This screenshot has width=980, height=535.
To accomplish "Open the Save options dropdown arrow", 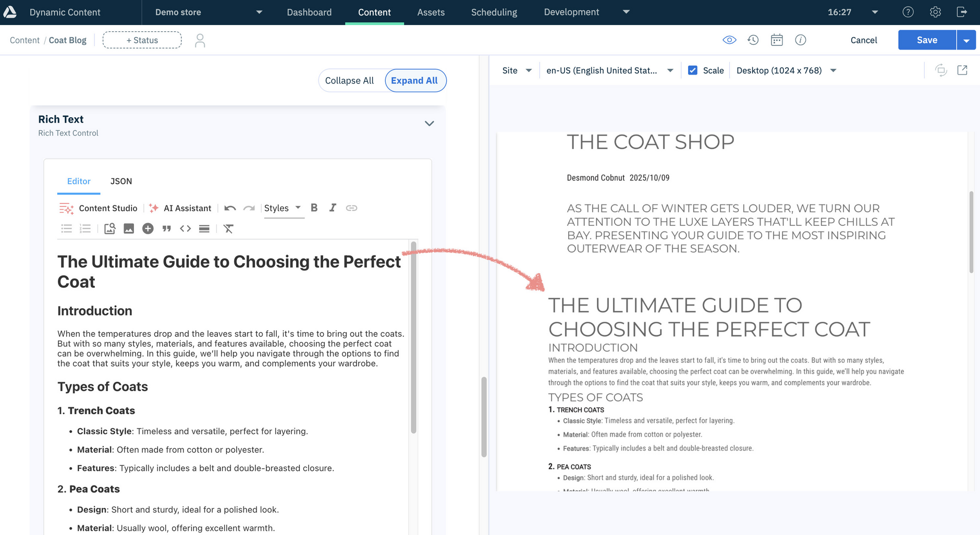I will pyautogui.click(x=966, y=40).
